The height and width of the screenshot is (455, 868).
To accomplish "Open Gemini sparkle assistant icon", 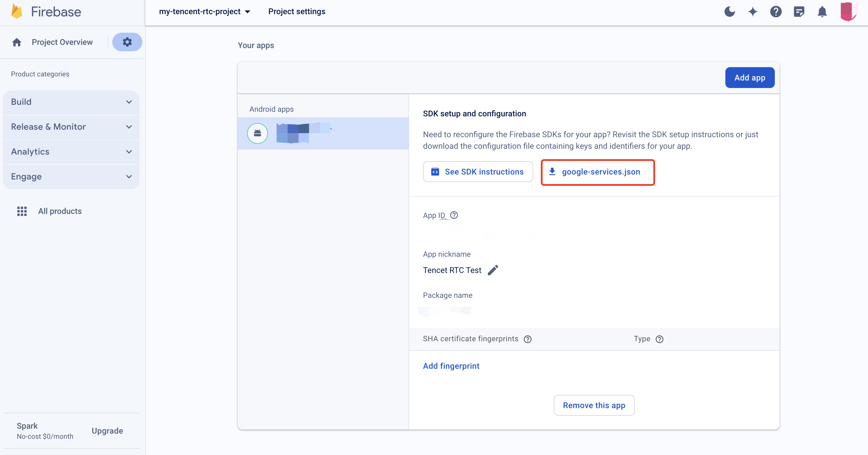I will 753,12.
